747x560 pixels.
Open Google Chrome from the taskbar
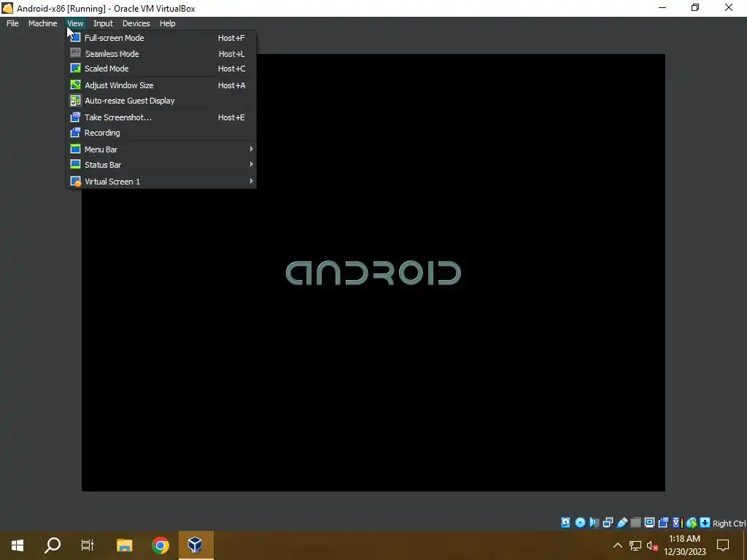click(x=160, y=545)
